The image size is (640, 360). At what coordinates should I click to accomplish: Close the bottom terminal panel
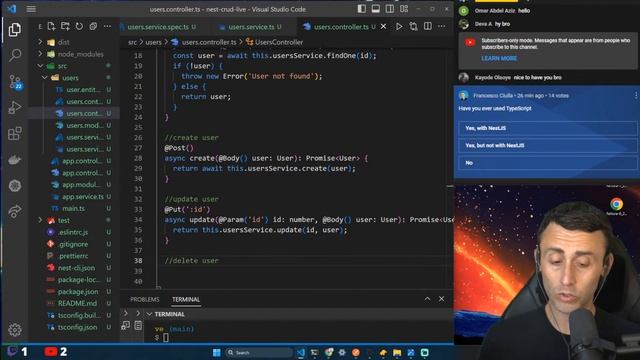pyautogui.click(x=441, y=299)
